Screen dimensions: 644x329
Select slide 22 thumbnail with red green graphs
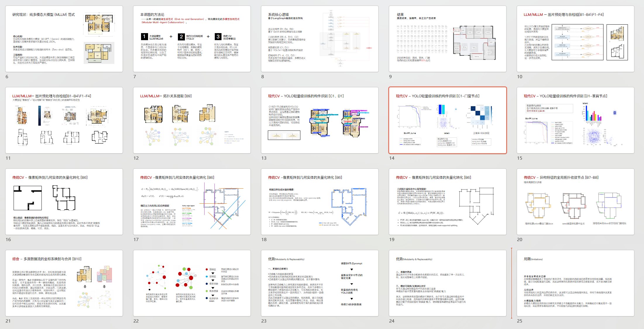tap(192, 283)
